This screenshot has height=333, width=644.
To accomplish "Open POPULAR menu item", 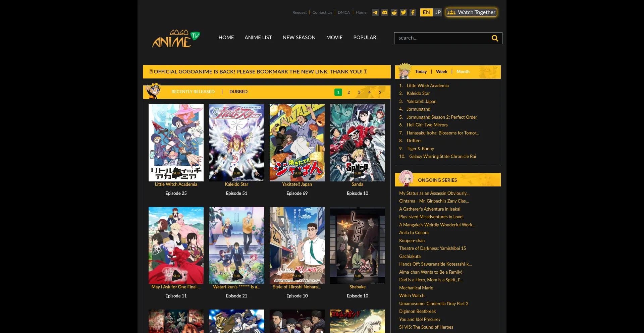I will tap(365, 38).
